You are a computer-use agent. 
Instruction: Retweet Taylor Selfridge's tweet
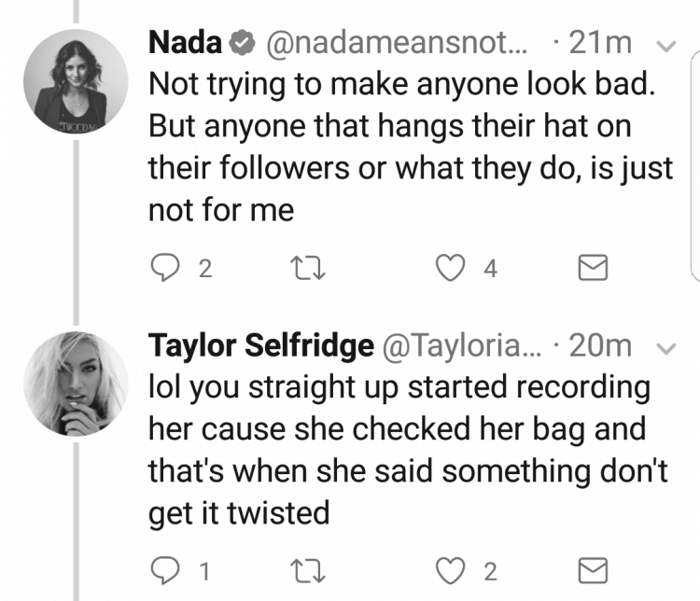308,571
